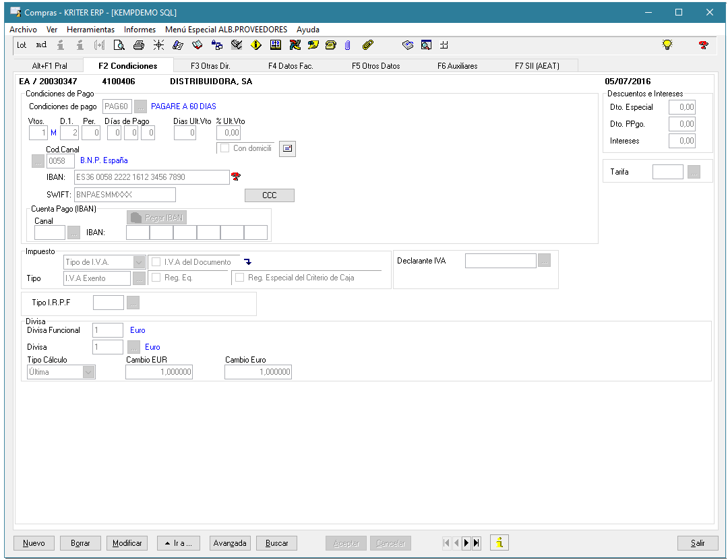This screenshot has height=560, width=728.
Task: Click the Buscar button
Action: (277, 543)
